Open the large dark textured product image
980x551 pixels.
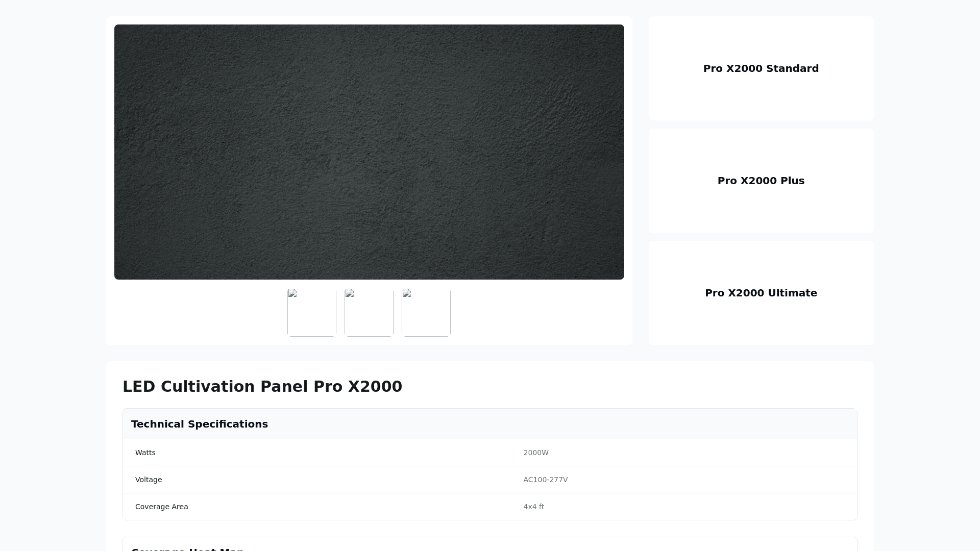pos(369,152)
